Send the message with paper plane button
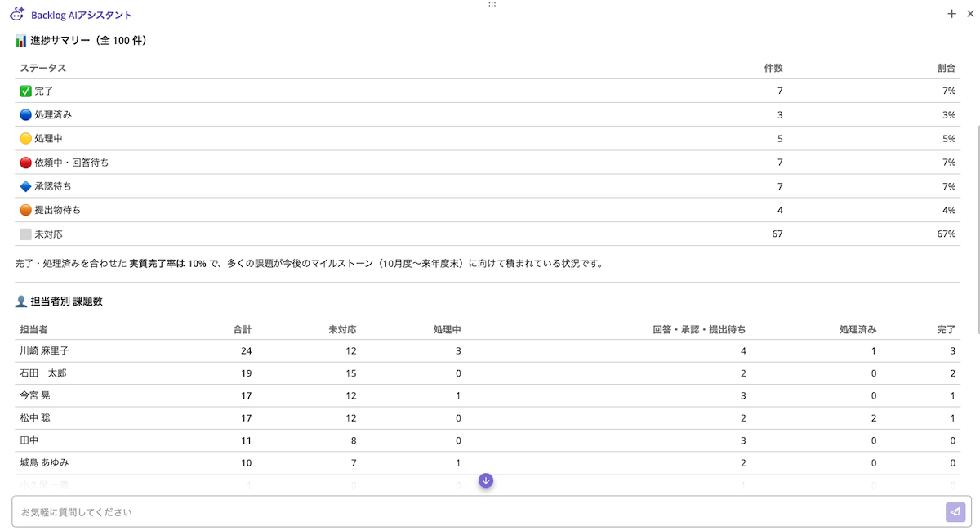The height and width of the screenshot is (531, 980). point(955,512)
